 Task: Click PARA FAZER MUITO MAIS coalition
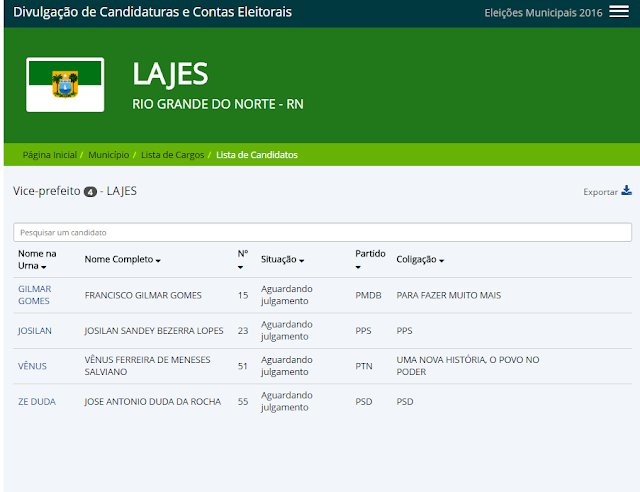(x=449, y=295)
